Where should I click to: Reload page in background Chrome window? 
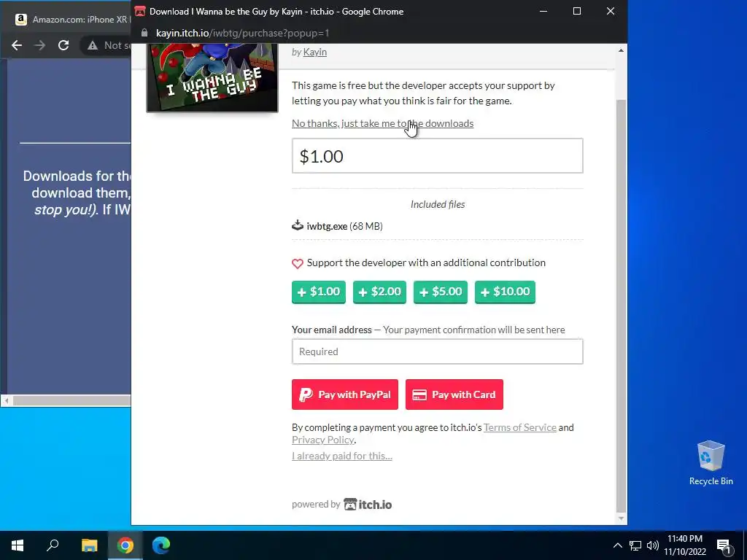(63, 45)
